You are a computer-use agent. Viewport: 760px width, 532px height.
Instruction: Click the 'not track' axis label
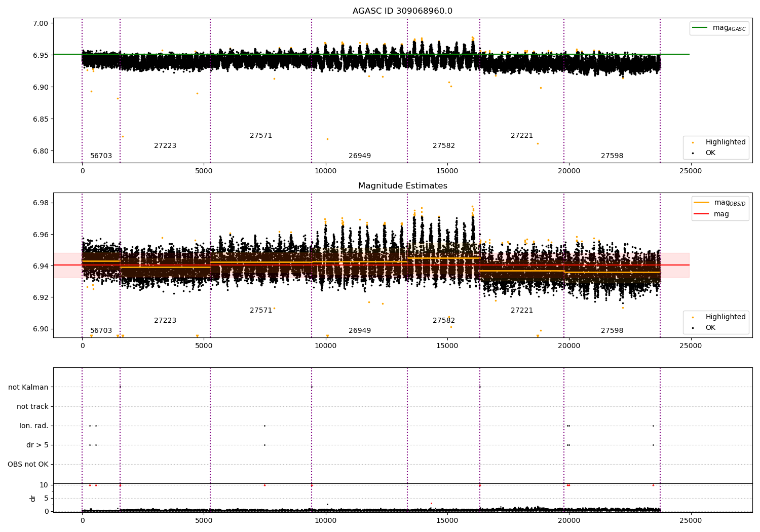pyautogui.click(x=32, y=406)
